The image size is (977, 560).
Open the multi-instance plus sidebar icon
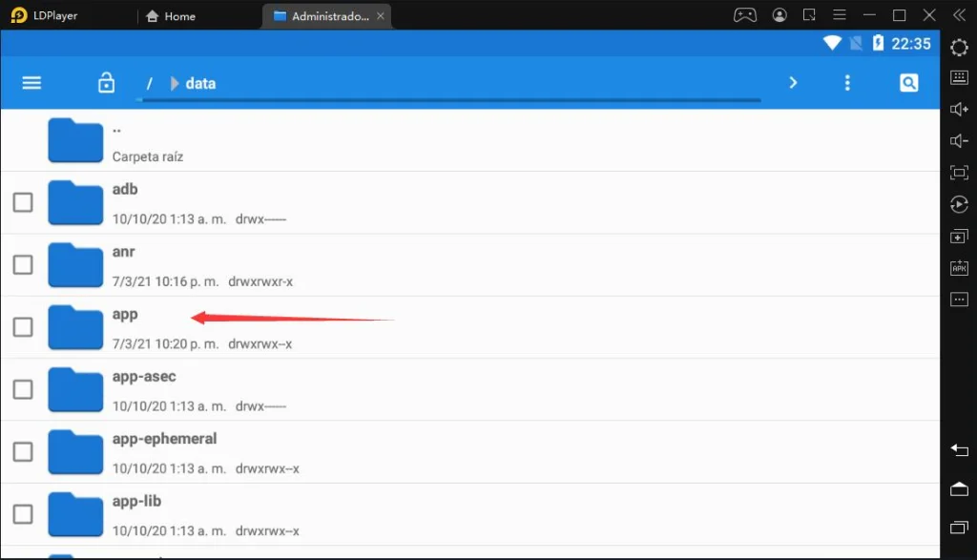click(959, 237)
